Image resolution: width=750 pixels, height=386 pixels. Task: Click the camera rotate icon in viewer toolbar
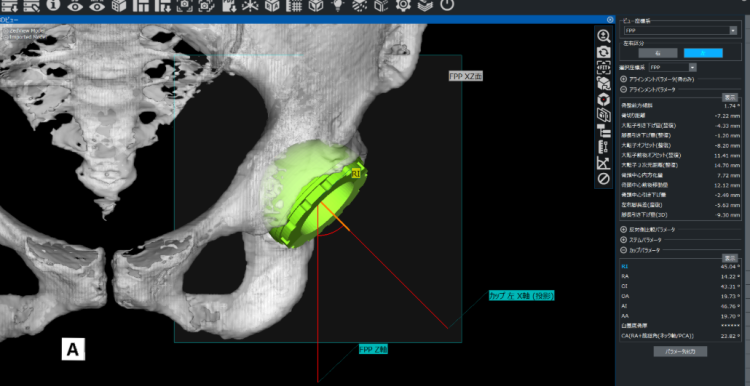[x=604, y=52]
